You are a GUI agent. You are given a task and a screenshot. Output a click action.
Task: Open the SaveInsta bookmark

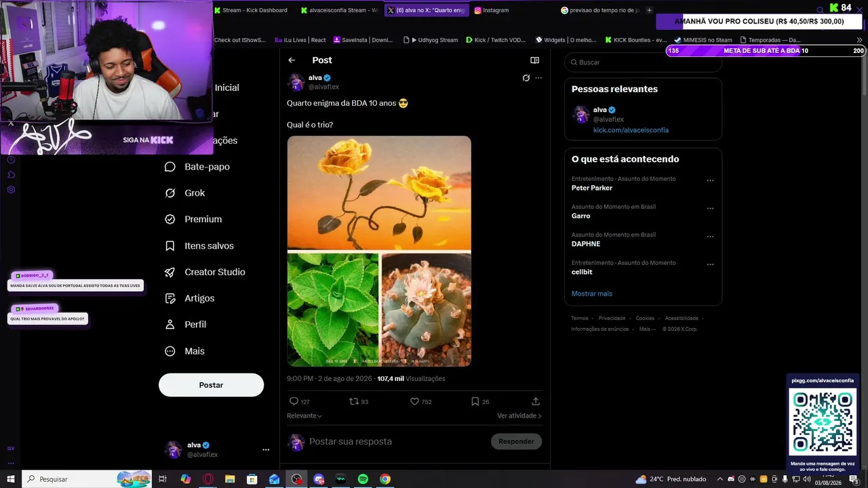click(363, 40)
